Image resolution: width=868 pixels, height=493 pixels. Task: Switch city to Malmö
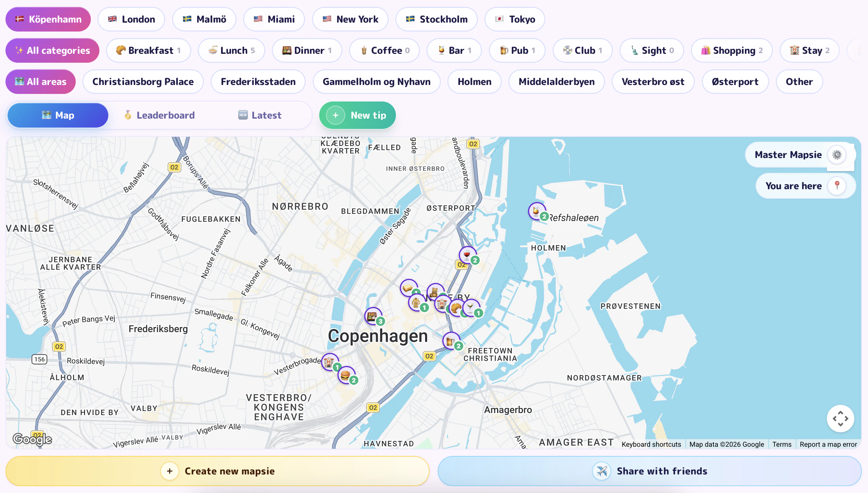point(204,19)
